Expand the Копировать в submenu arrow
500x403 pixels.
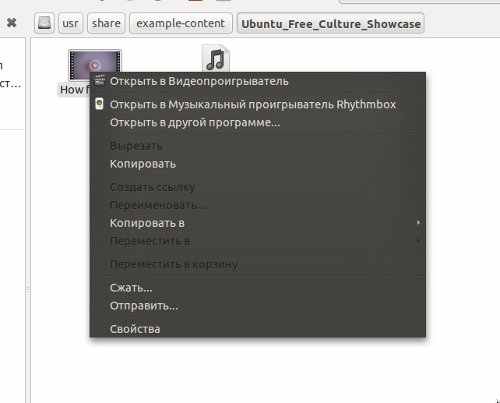(418, 222)
